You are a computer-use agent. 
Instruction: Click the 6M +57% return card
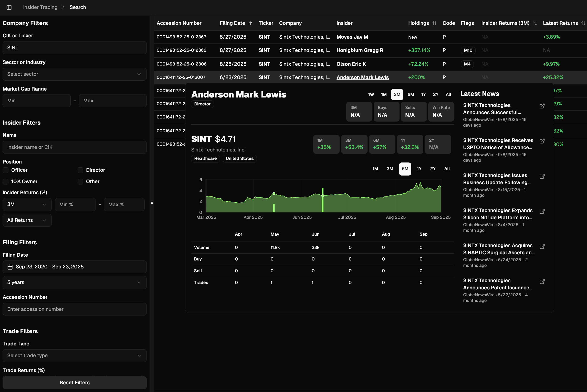[382, 144]
